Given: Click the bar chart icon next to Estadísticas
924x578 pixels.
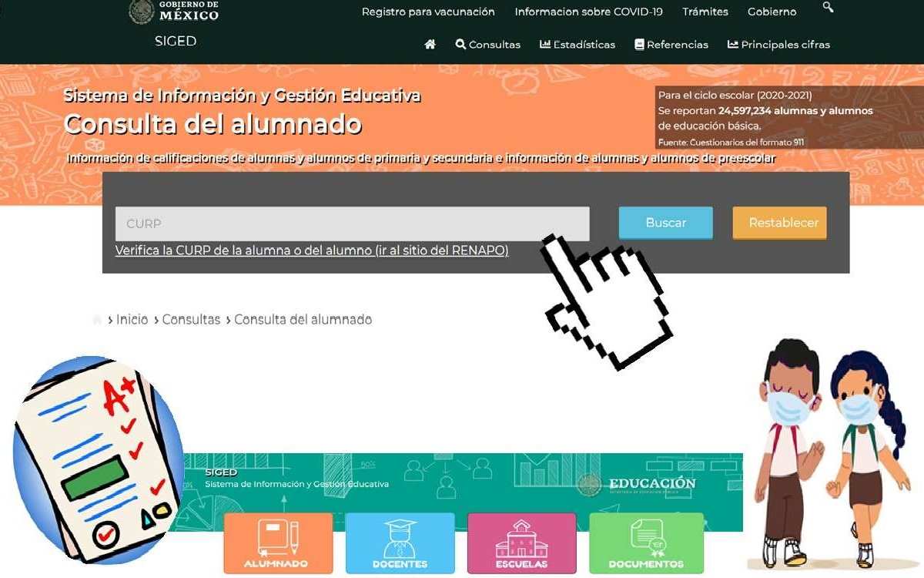Looking at the screenshot, I should (544, 44).
